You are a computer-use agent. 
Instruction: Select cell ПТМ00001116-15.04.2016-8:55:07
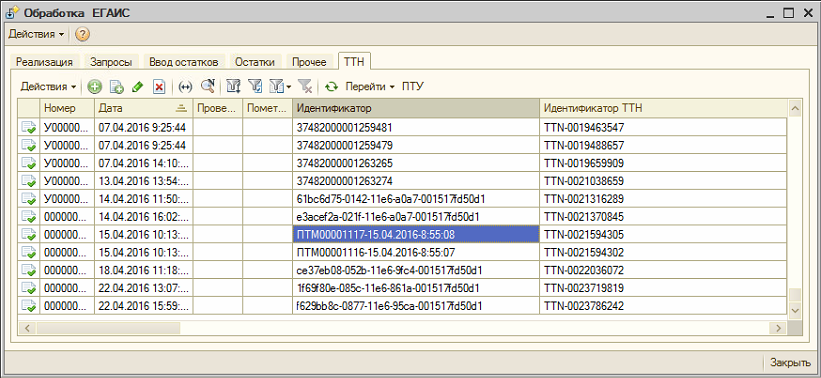[x=416, y=253]
